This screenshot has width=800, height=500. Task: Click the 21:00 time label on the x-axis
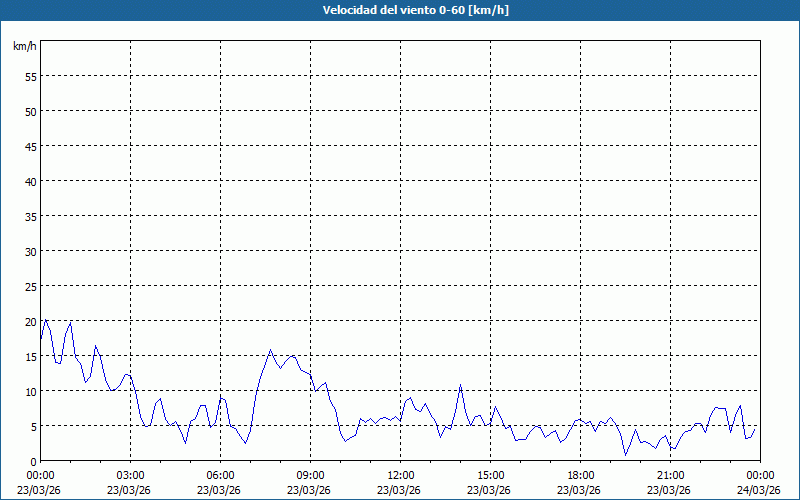pos(670,475)
